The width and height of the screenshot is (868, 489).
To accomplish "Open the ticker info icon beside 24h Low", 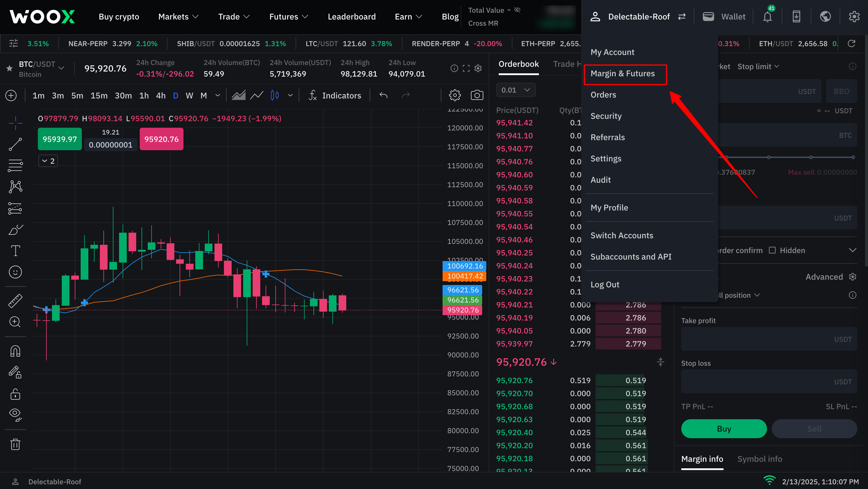I will point(454,69).
